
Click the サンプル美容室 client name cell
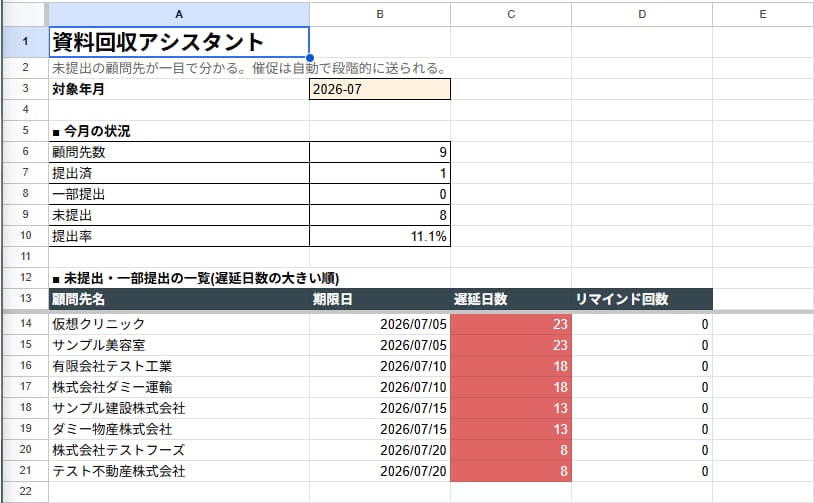pos(179,345)
